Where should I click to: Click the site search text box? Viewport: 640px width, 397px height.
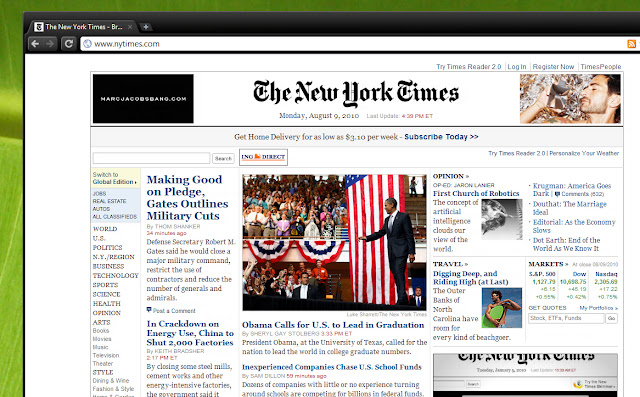coord(151,158)
